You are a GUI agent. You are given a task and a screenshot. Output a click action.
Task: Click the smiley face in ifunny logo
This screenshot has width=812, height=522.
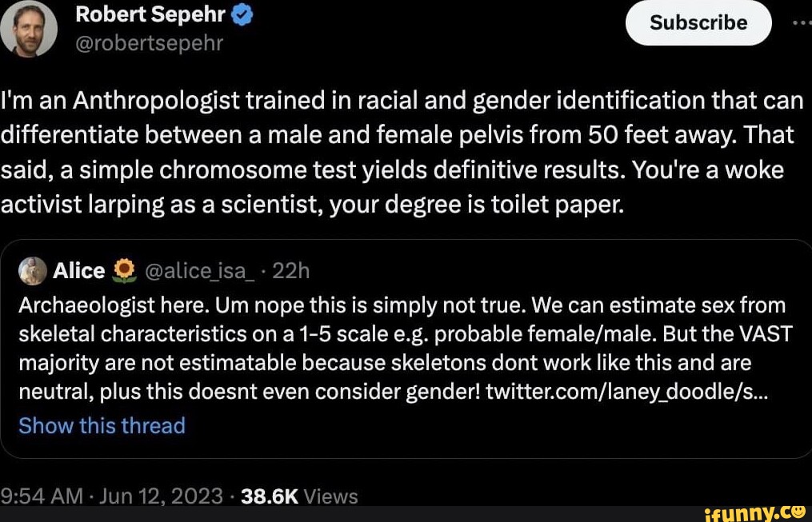click(x=796, y=510)
